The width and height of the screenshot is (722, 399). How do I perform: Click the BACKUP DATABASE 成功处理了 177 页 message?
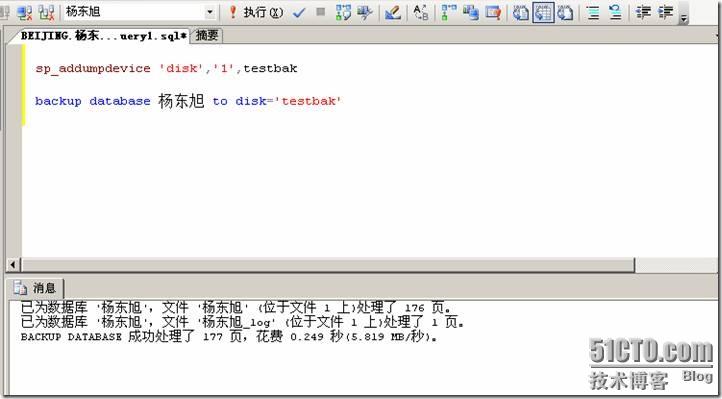pyautogui.click(x=228, y=336)
